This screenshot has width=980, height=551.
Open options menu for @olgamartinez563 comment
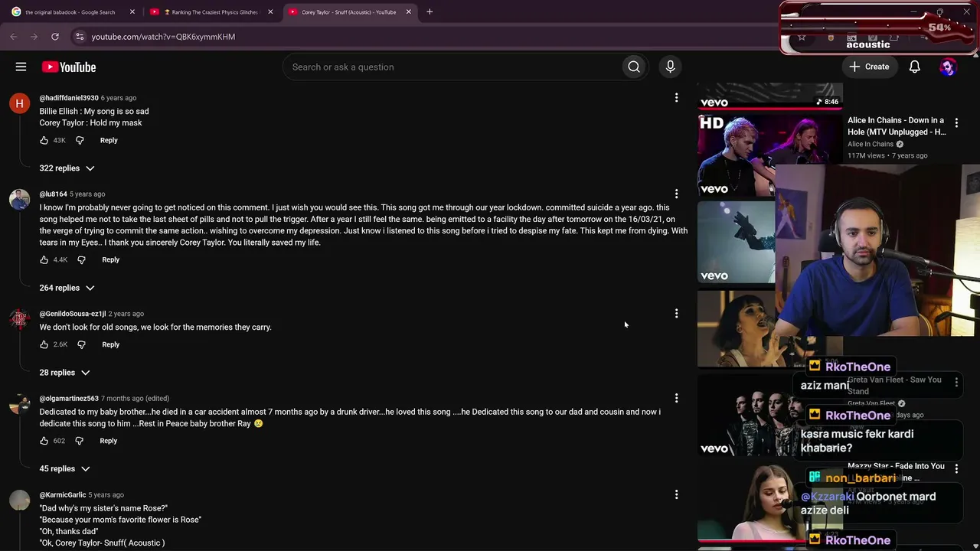(x=676, y=398)
